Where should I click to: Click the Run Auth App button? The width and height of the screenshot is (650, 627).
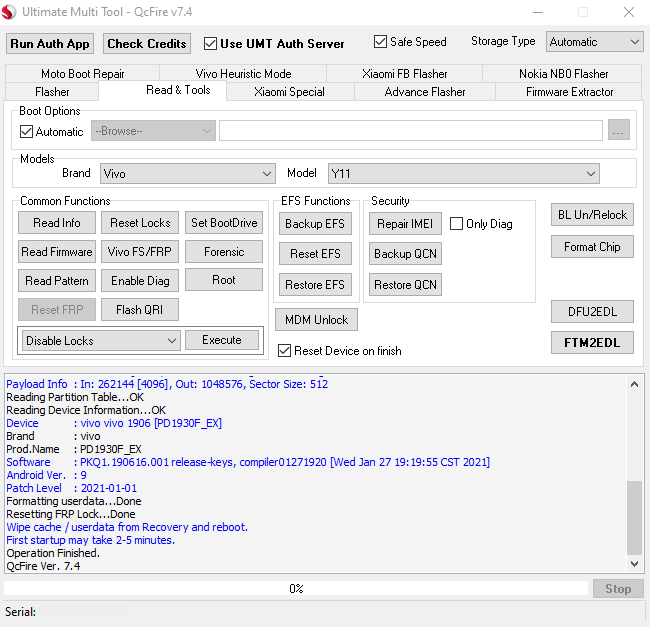click(50, 44)
